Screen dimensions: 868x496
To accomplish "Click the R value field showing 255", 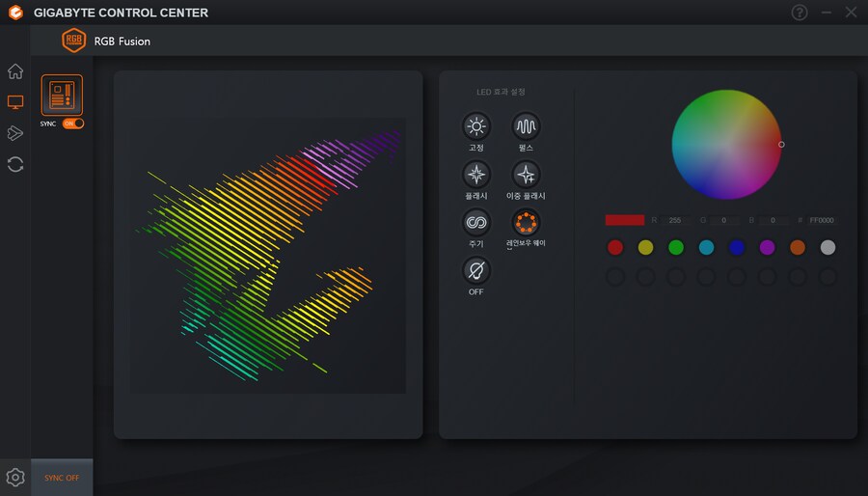I will click(x=674, y=220).
